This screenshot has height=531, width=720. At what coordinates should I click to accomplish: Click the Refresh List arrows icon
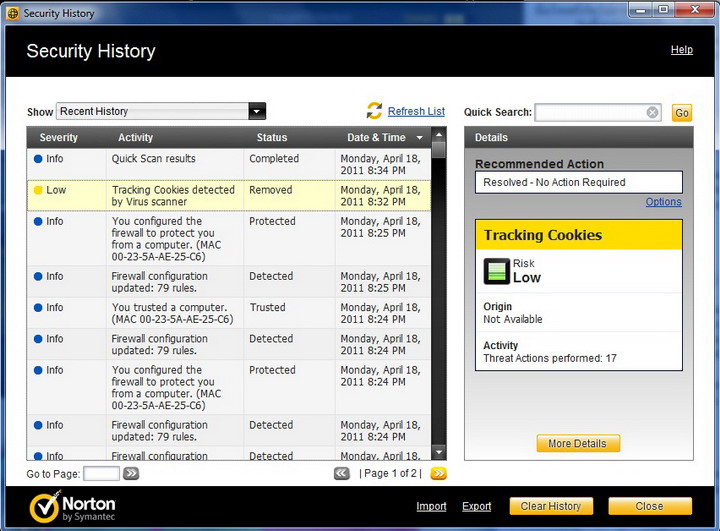[374, 111]
